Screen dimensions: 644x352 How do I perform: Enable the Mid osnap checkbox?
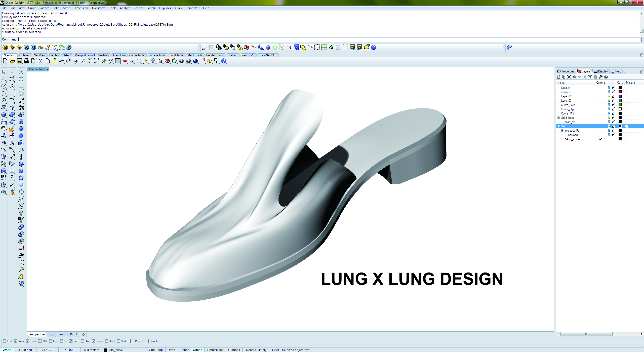pyautogui.click(x=40, y=341)
